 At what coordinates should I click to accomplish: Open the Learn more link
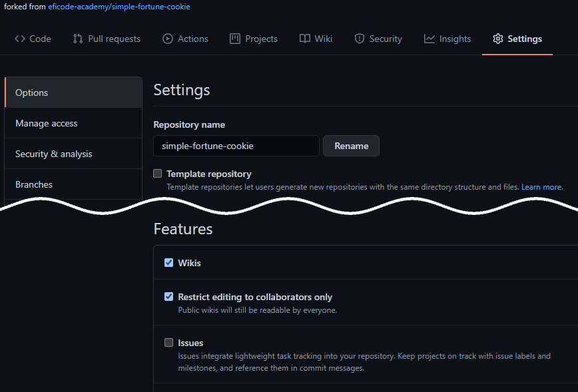(541, 187)
